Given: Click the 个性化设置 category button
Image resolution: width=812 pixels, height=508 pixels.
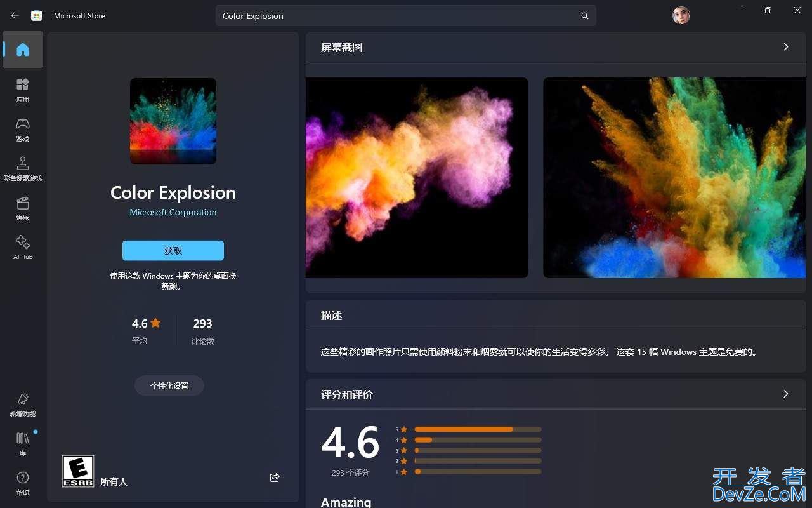Looking at the screenshot, I should tap(169, 385).
